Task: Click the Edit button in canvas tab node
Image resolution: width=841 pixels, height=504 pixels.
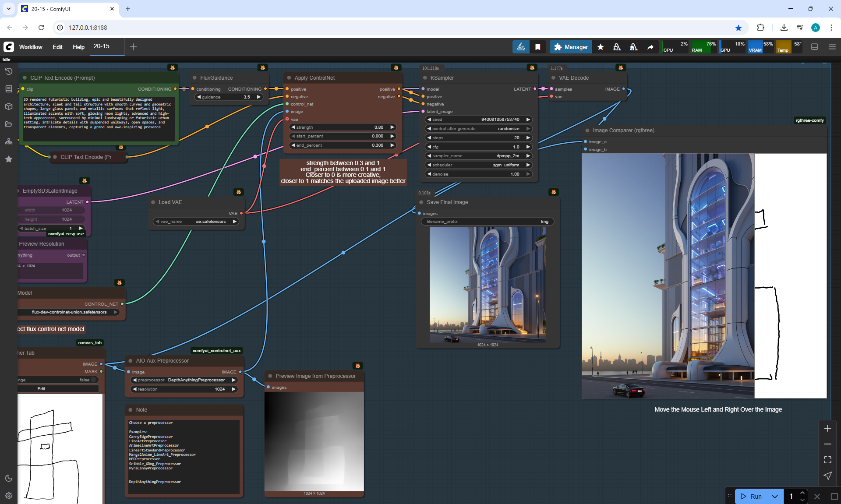Action: 42,389
